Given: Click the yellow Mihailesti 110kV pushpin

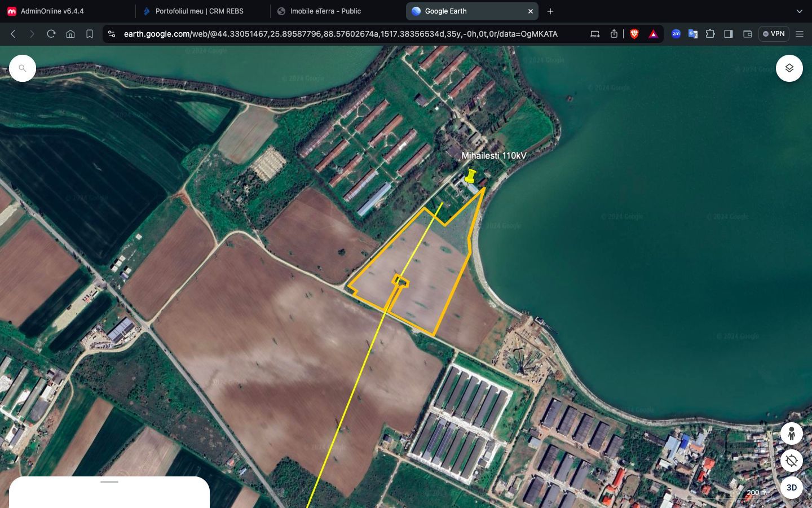Looking at the screenshot, I should click(470, 176).
